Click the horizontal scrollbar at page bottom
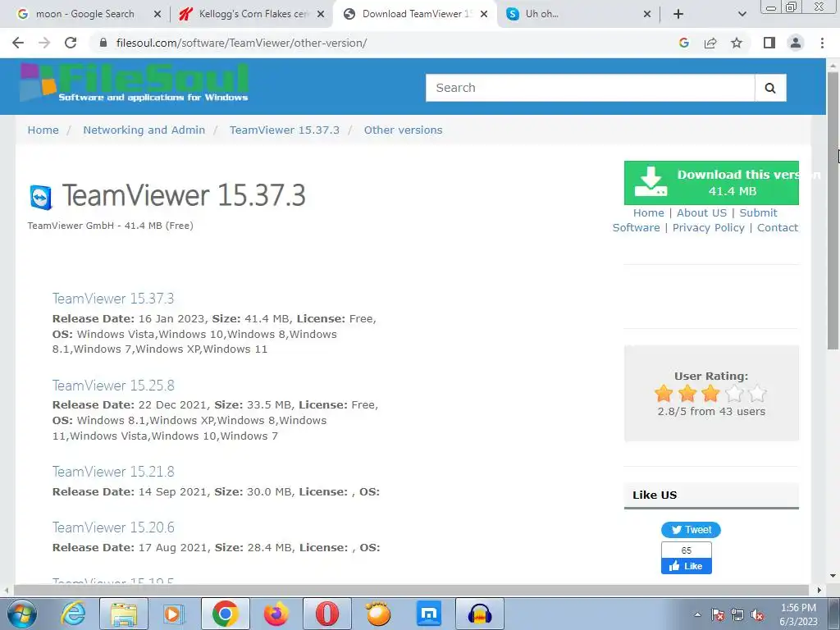This screenshot has width=840, height=630. click(412, 590)
